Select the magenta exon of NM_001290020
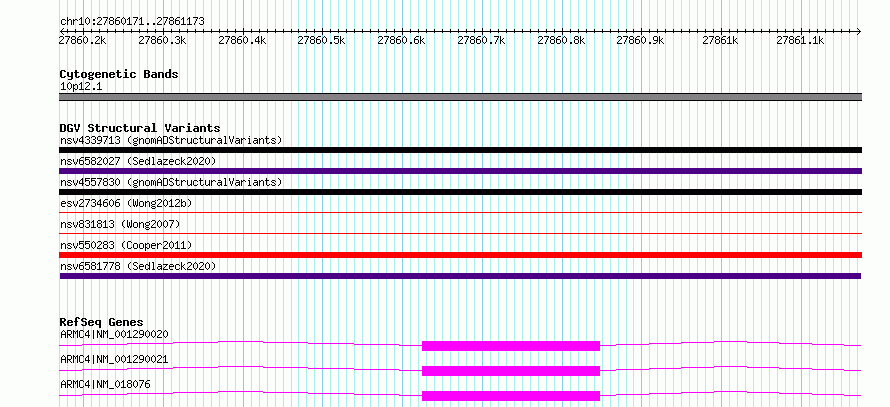The image size is (890, 407). pyautogui.click(x=511, y=346)
